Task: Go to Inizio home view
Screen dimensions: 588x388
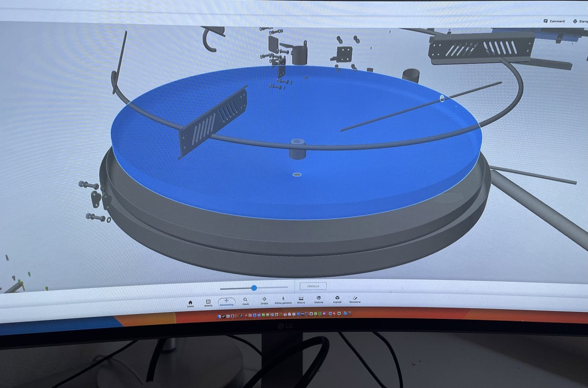Action: point(190,303)
